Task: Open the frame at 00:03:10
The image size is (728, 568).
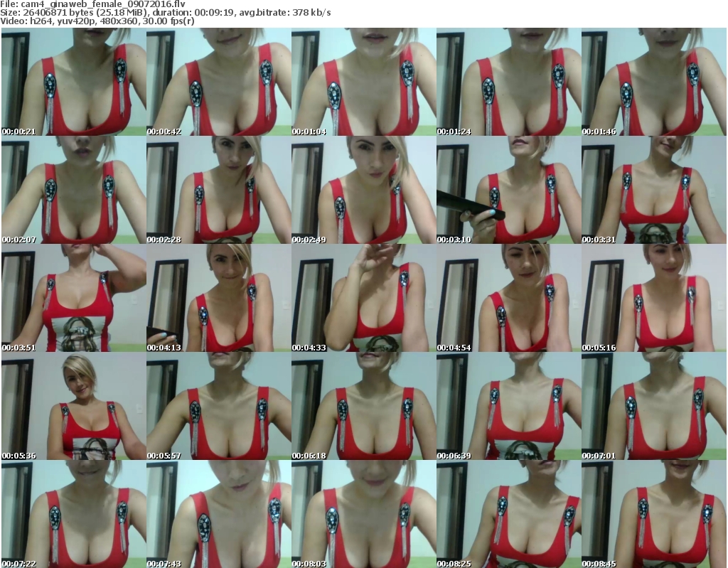Action: (x=509, y=190)
